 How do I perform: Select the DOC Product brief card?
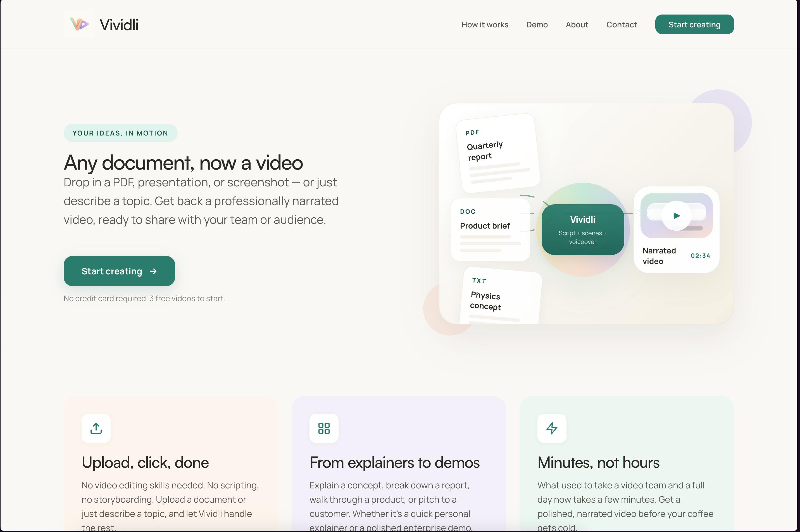click(491, 229)
